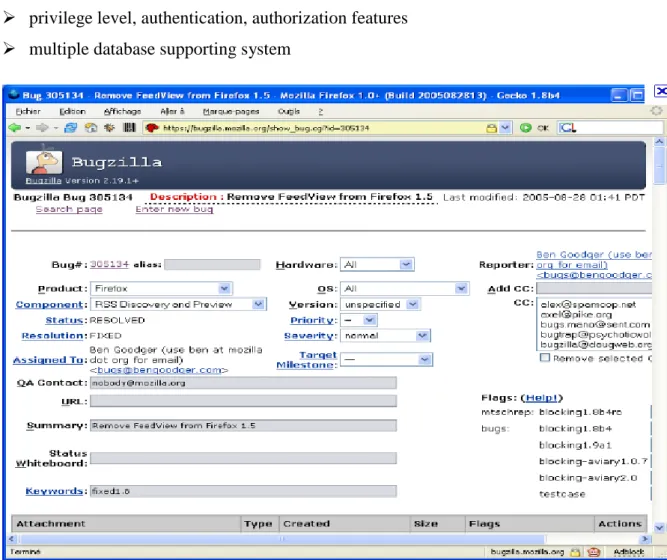Open the ? help menu

pos(320,111)
